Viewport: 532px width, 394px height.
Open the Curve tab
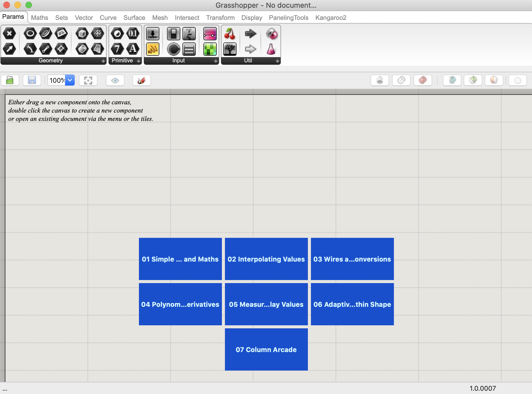[108, 18]
